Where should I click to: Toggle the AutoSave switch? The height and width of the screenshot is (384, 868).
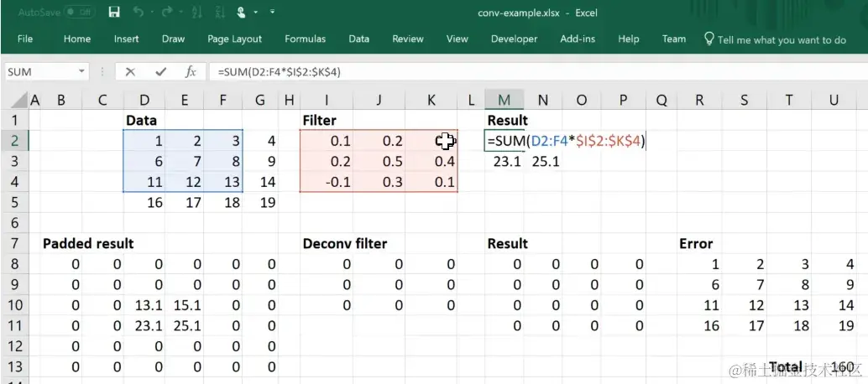point(79,12)
